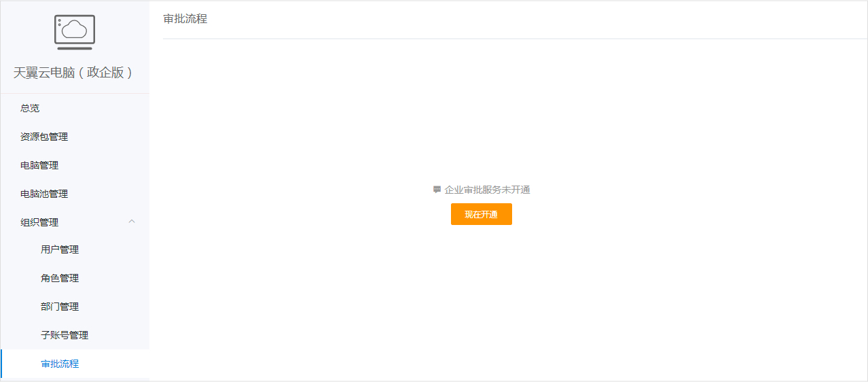The height and width of the screenshot is (382, 868).
Task: Click the cloud computer logo icon
Action: tap(75, 33)
